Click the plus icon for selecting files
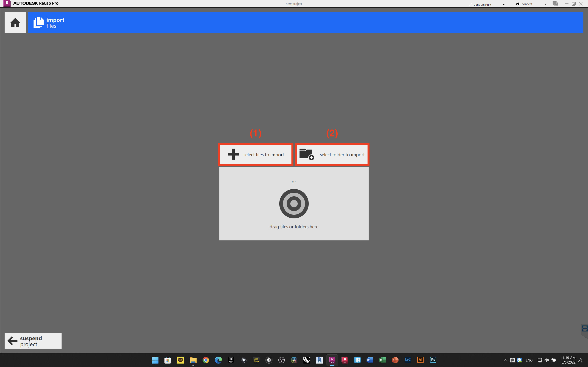Image resolution: width=588 pixels, height=367 pixels. pyautogui.click(x=233, y=154)
